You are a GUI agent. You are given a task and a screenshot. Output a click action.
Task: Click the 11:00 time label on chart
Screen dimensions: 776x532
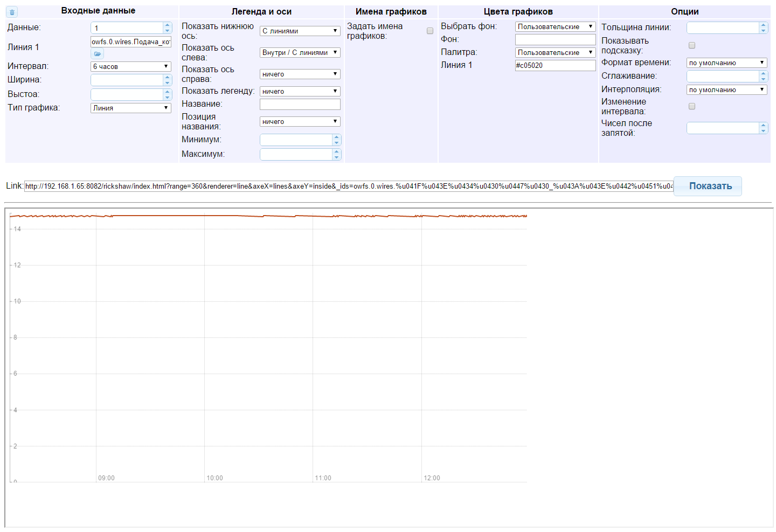pos(323,478)
